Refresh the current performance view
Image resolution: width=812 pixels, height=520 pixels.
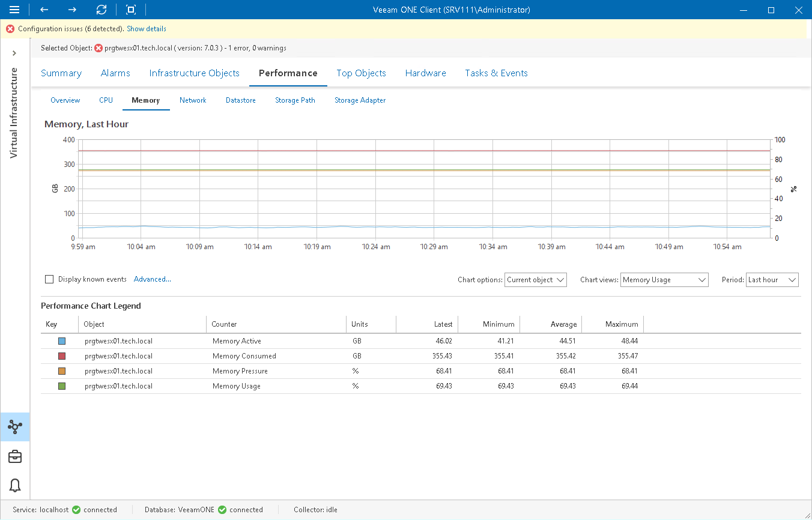101,10
